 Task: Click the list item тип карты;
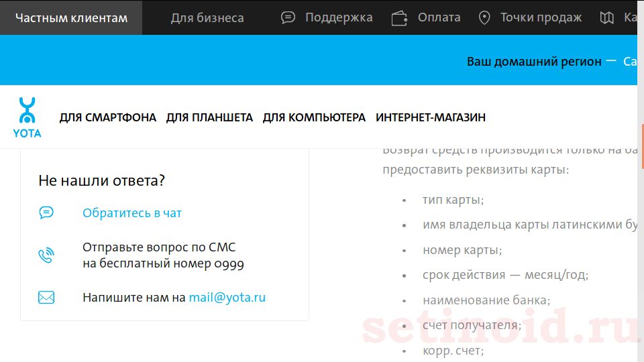tap(453, 200)
